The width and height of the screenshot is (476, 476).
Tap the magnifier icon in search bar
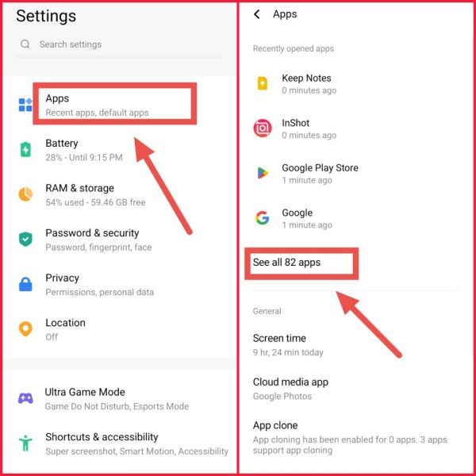coord(25,44)
